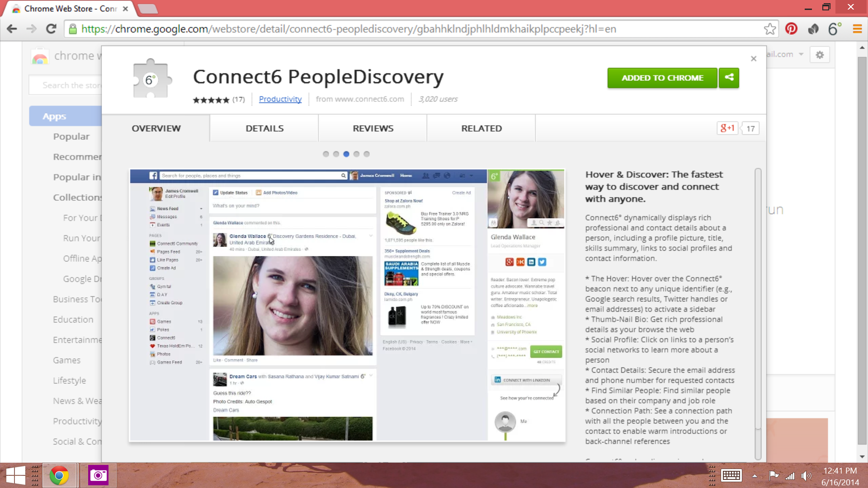This screenshot has width=868, height=488.
Task: Click the browser forward arrow
Action: (31, 29)
